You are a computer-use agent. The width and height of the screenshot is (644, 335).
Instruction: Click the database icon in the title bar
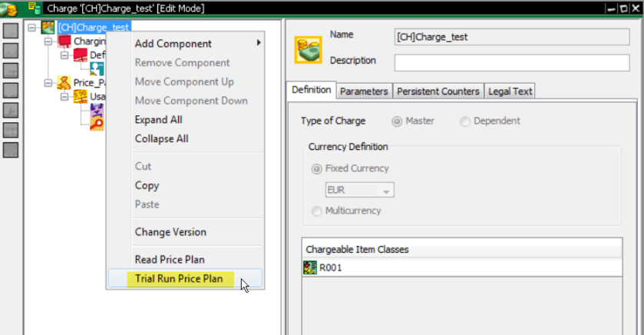click(35, 8)
